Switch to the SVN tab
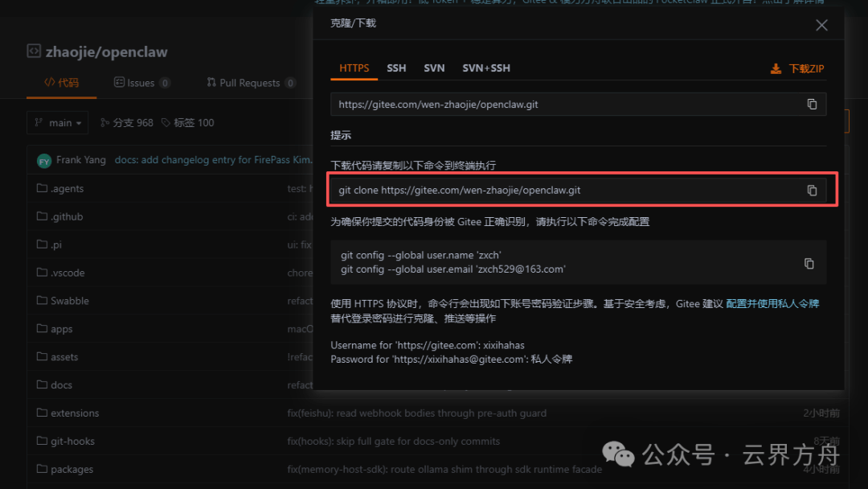The height and width of the screenshot is (489, 868). point(434,68)
